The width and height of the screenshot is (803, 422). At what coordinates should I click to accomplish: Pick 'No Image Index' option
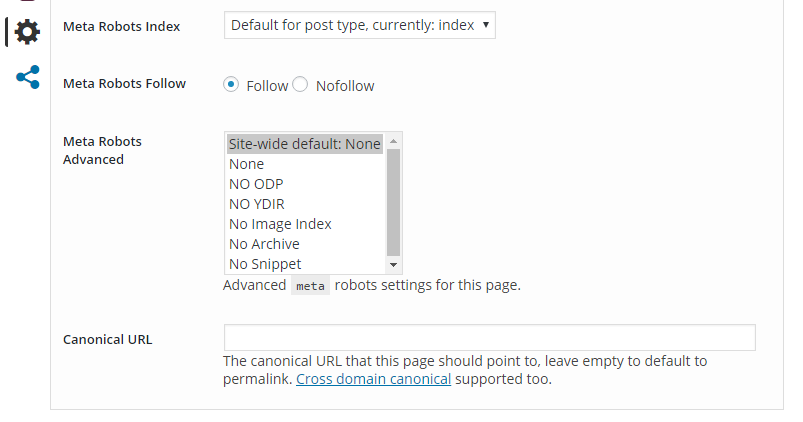point(305,224)
